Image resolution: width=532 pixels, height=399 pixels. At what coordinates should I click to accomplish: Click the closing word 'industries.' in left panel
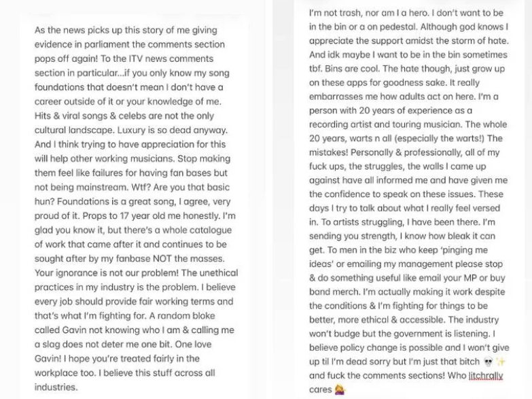pyautogui.click(x=56, y=387)
